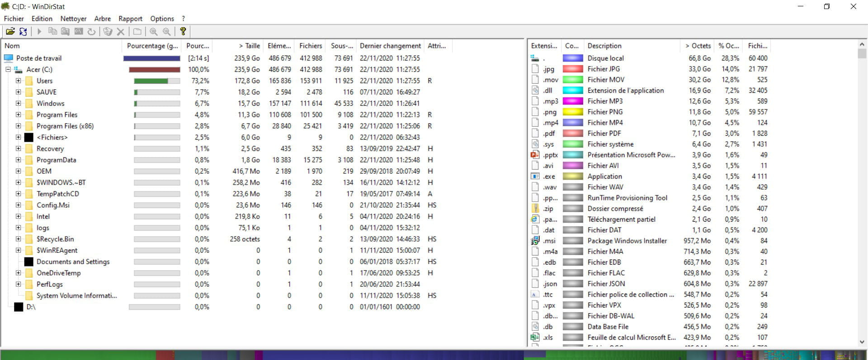The image size is (868, 360).
Task: Sort by the Fichiers column header
Action: point(310,46)
